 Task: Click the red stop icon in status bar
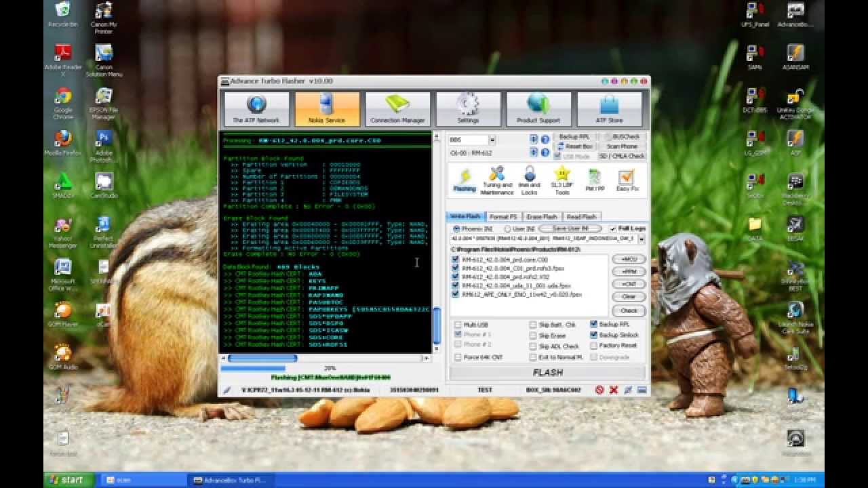[x=599, y=390]
